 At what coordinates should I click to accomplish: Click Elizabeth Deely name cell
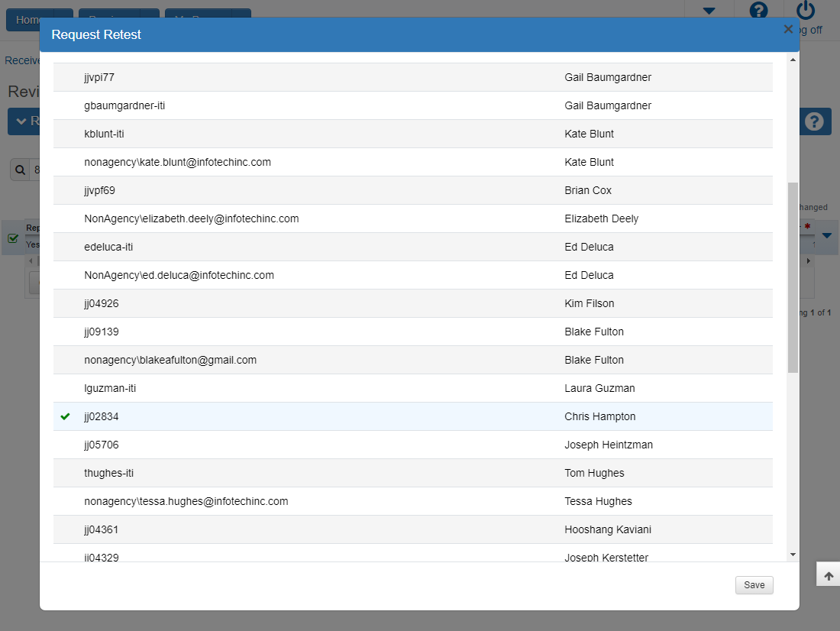(x=602, y=218)
